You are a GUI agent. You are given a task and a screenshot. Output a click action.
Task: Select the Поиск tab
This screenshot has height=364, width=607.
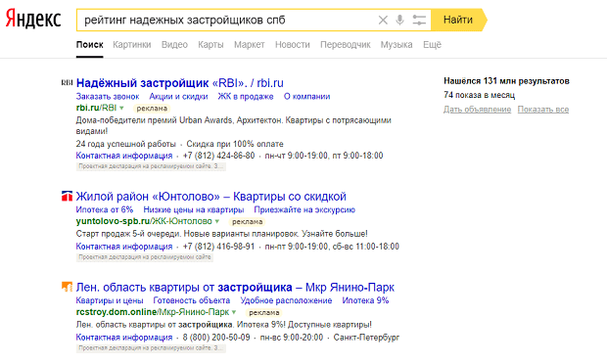[x=89, y=45]
